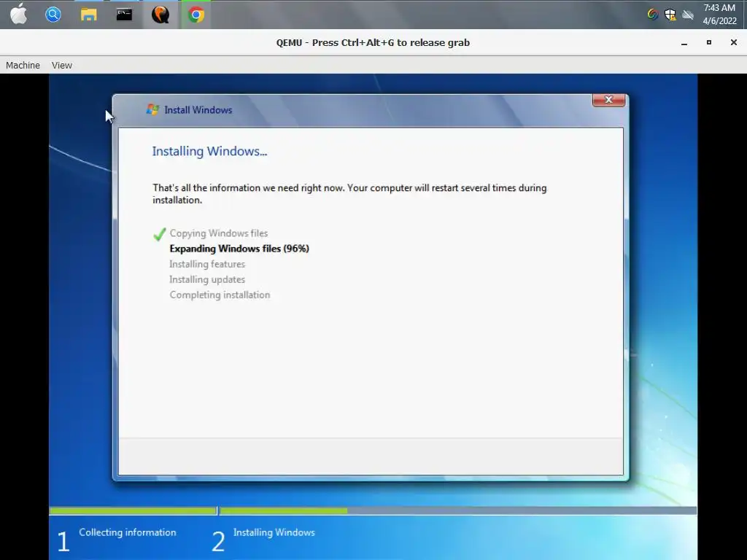Click the Windows flag icon in Install Windows title
Viewport: 747px width, 560px height.
pyautogui.click(x=152, y=109)
